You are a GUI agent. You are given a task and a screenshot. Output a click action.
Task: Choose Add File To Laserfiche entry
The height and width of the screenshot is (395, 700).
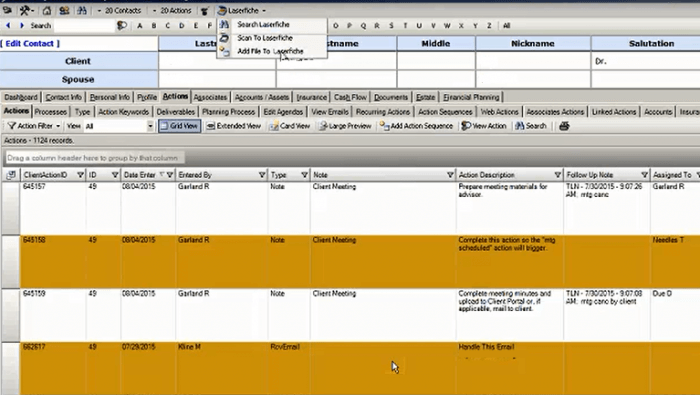click(270, 51)
